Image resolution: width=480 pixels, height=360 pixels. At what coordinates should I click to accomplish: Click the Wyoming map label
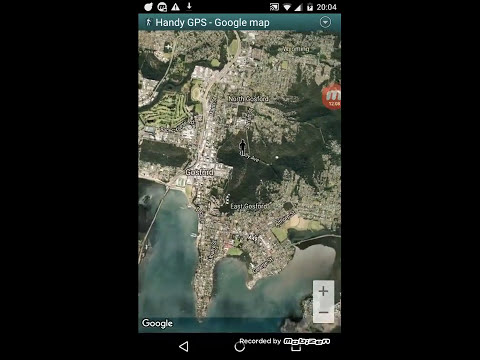296,49
